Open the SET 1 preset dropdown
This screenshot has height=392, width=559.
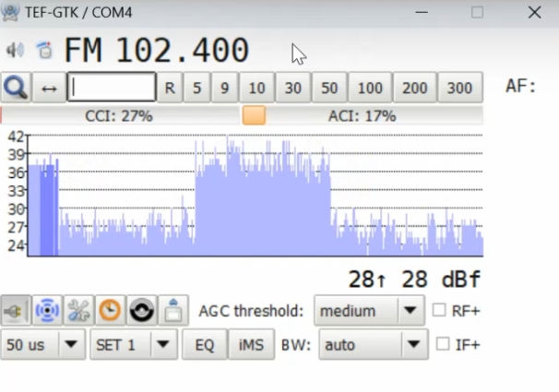pyautogui.click(x=134, y=344)
